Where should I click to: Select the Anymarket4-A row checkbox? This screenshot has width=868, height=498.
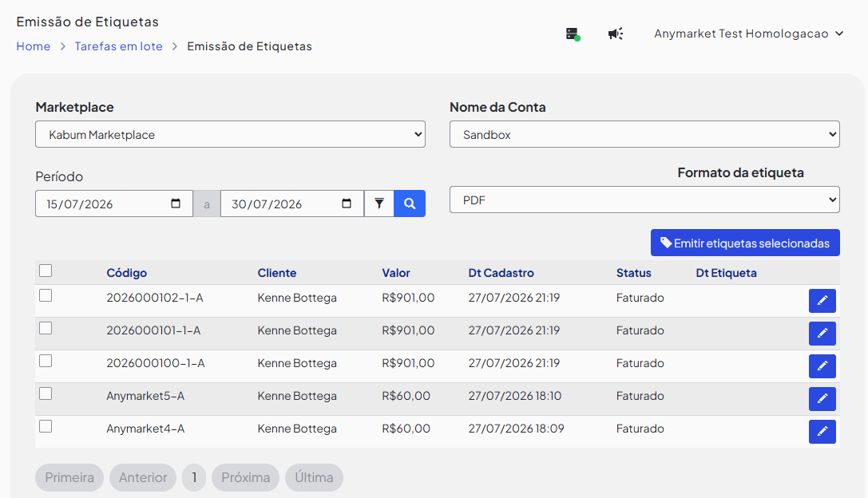(x=46, y=426)
